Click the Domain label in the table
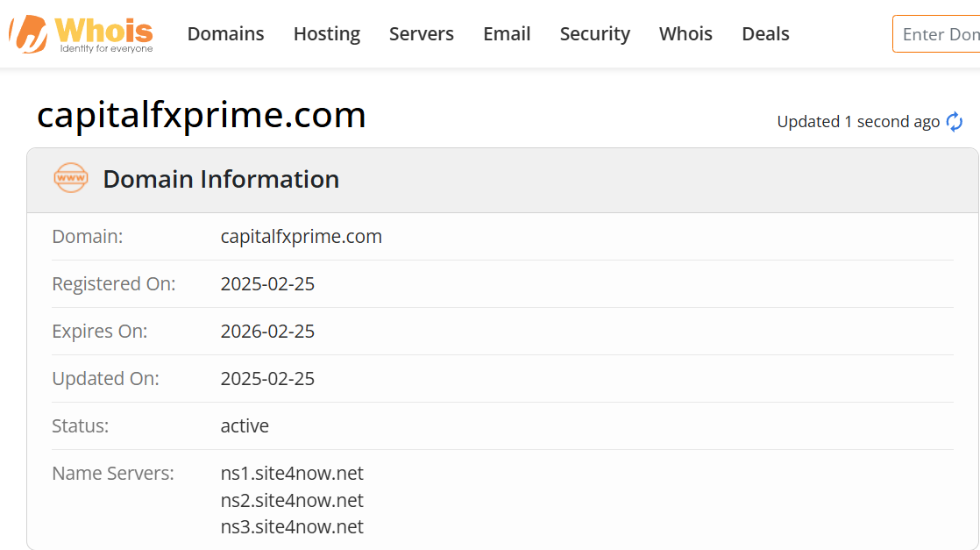980x550 pixels. 88,237
